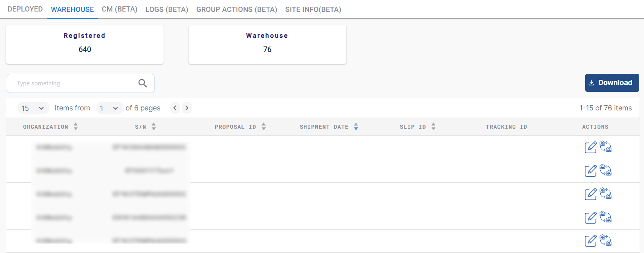This screenshot has width=644, height=253.
Task: Click the transfer icon in the fifth row
Action: point(605,240)
